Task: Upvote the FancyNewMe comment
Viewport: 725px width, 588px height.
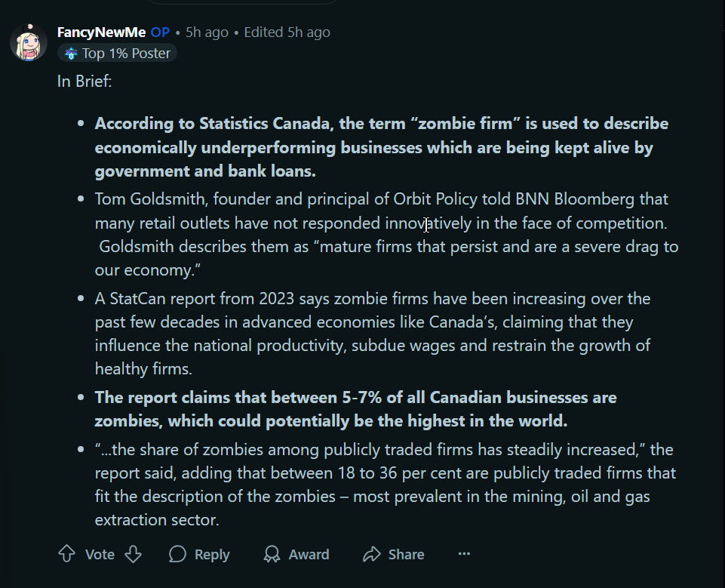Action: click(66, 554)
